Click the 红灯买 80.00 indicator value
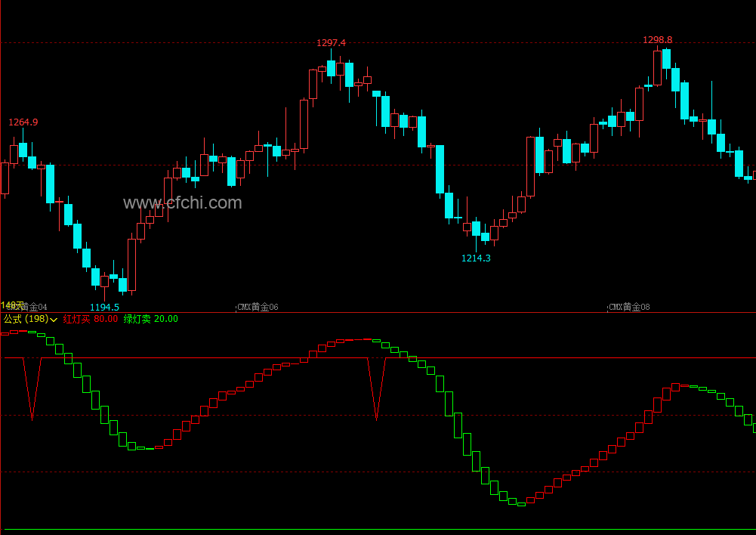The height and width of the screenshot is (535, 756). [90, 319]
